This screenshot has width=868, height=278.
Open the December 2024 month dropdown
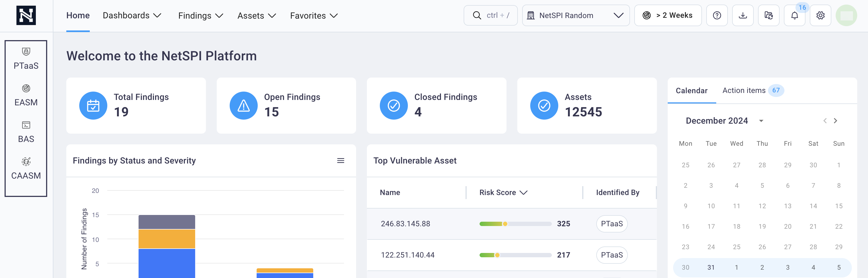[x=725, y=121]
